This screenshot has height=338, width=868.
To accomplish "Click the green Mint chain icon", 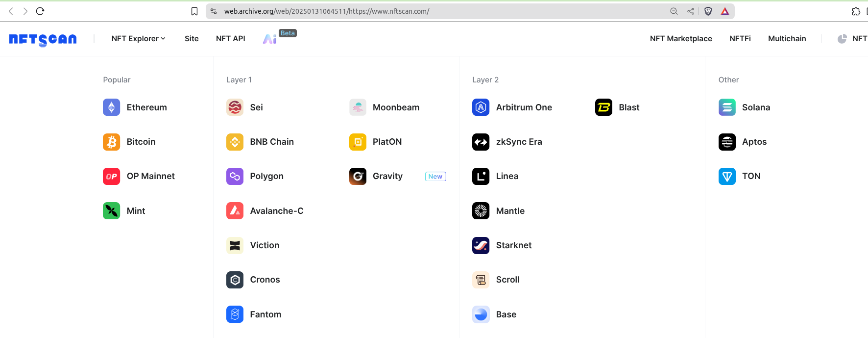I will (x=111, y=211).
